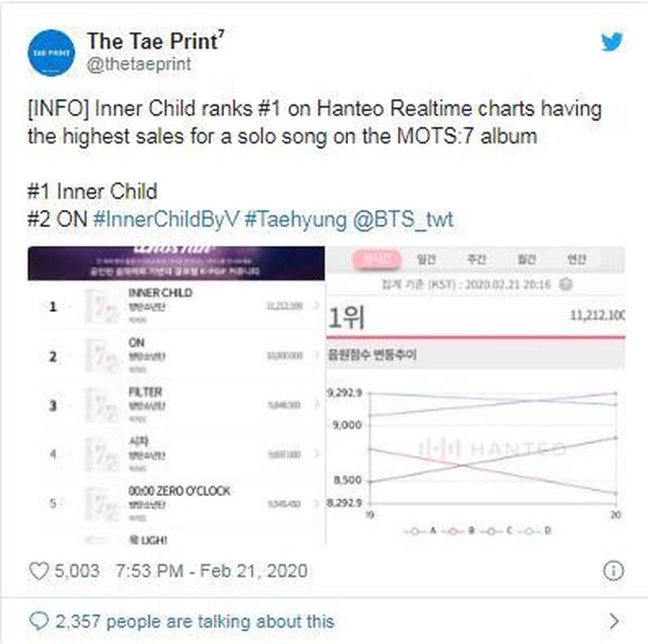Toggle series B in graph legend
The width and height of the screenshot is (648, 644).
tap(458, 531)
